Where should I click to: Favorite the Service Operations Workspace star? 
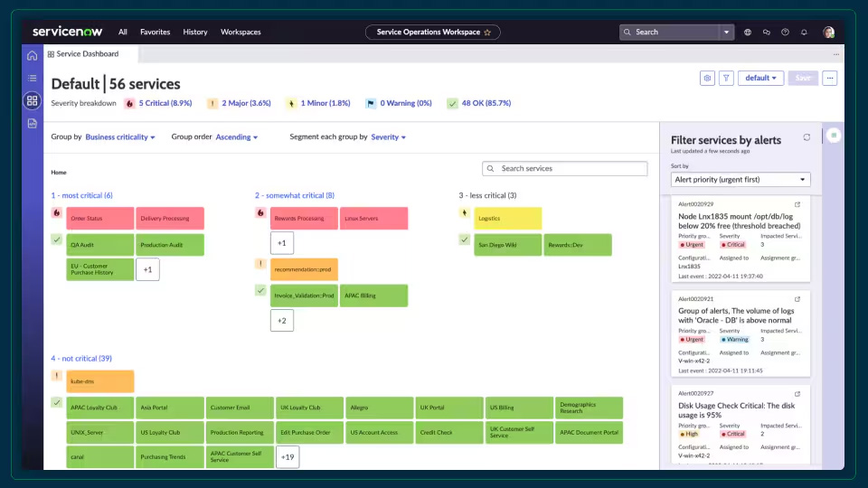pyautogui.click(x=487, y=33)
